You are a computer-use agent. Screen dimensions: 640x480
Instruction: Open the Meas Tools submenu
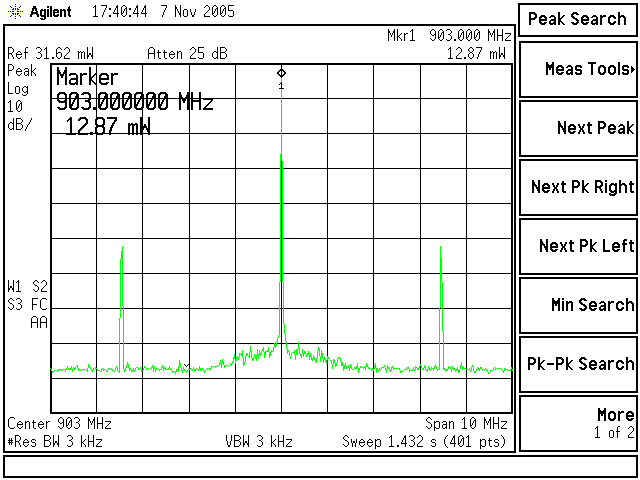pos(578,69)
